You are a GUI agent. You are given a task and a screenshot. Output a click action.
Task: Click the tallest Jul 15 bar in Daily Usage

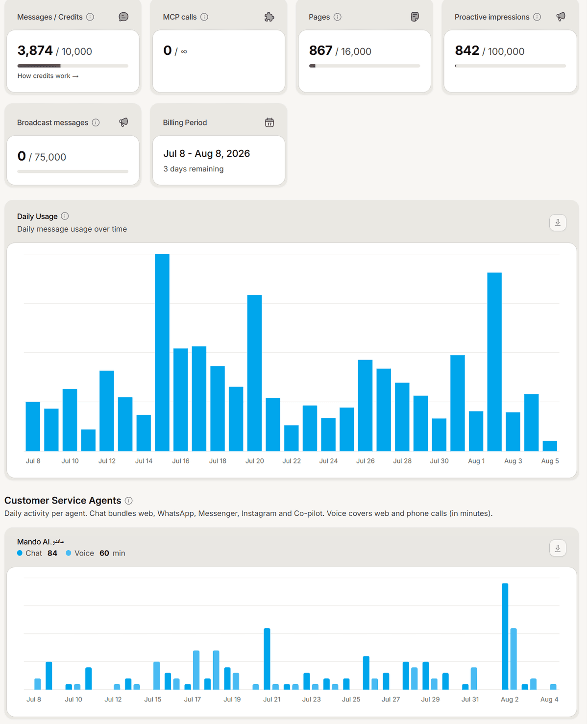click(x=162, y=352)
